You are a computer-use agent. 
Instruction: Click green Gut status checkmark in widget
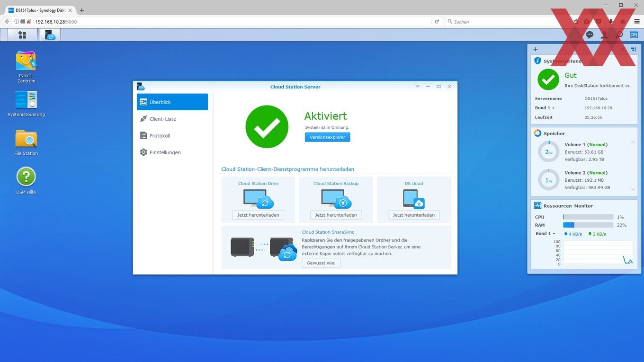[548, 79]
